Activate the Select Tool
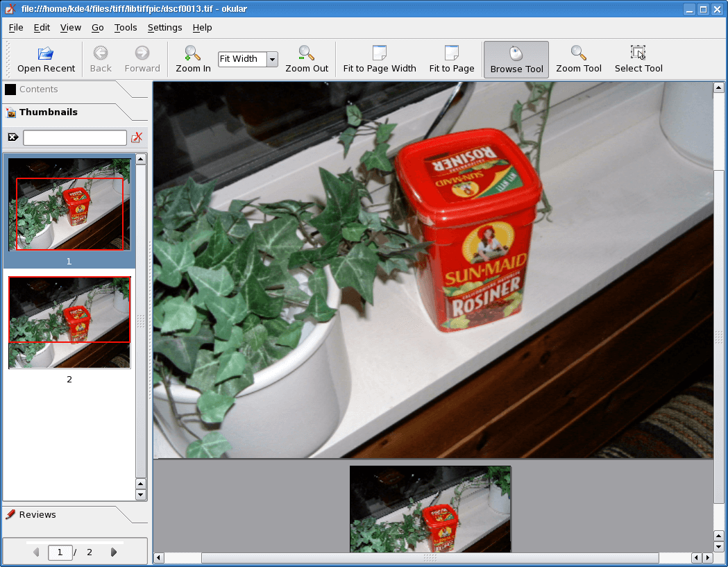 click(x=637, y=59)
